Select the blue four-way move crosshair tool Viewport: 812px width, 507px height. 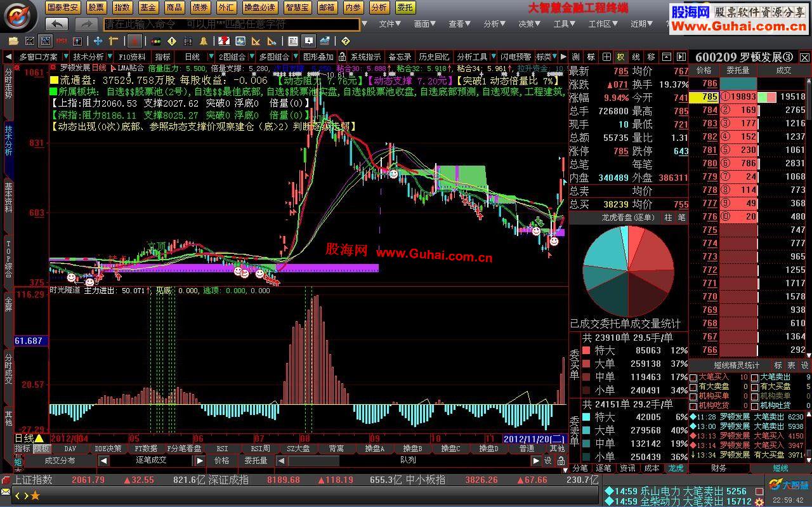pos(98,41)
